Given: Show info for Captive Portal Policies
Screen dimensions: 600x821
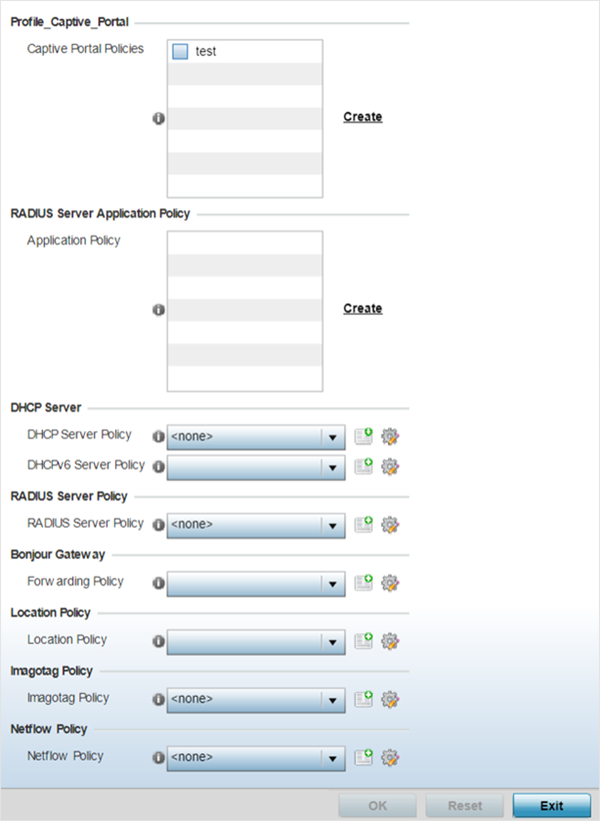Looking at the screenshot, I should [159, 119].
